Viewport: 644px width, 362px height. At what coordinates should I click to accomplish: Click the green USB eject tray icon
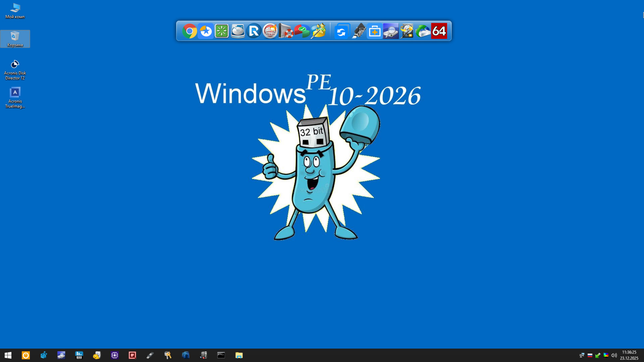click(x=598, y=355)
